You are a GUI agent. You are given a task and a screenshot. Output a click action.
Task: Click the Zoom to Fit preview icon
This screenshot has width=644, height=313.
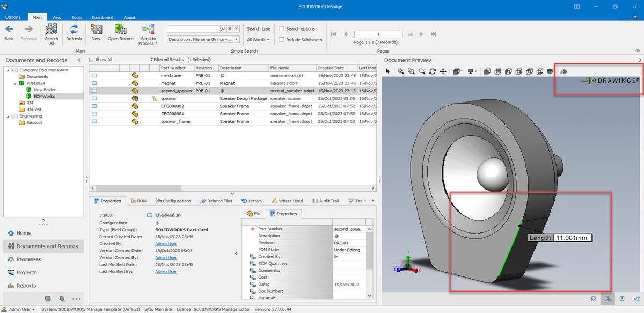tap(401, 71)
